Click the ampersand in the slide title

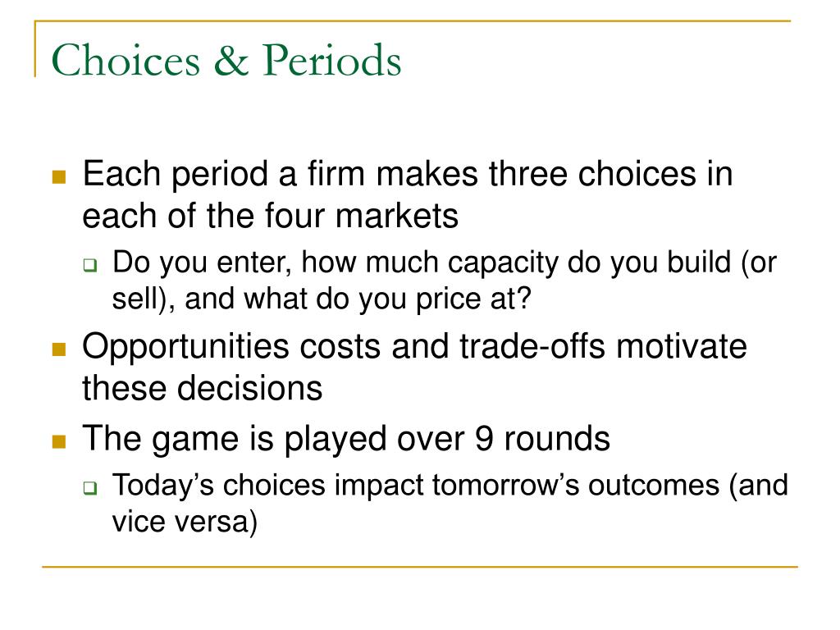(231, 60)
